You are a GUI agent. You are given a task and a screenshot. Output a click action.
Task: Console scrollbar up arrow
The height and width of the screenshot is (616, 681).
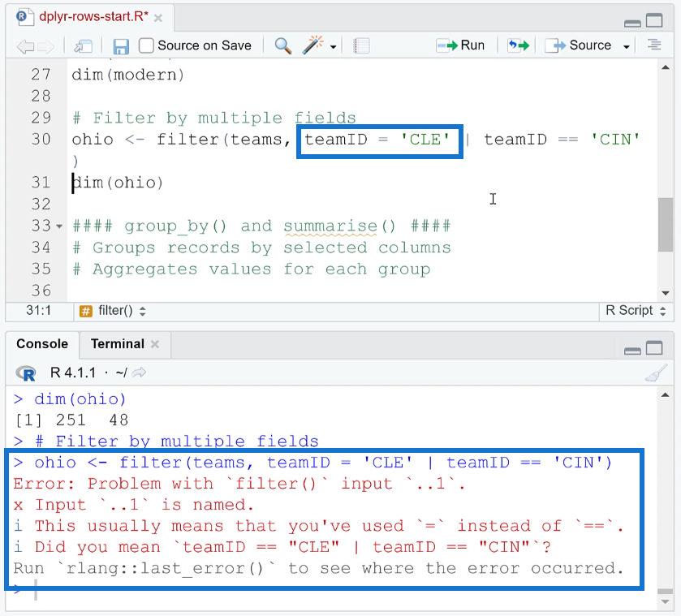(666, 395)
